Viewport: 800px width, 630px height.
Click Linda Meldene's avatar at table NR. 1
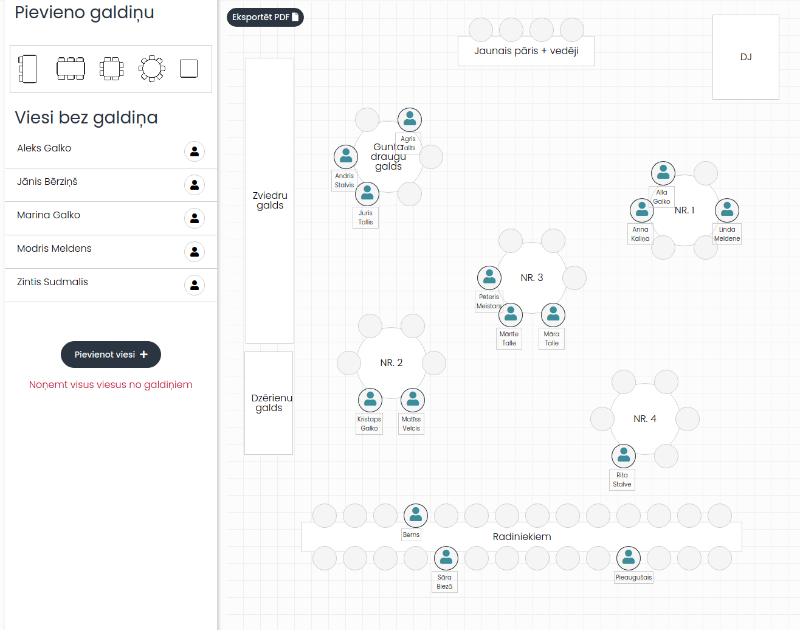click(x=727, y=210)
